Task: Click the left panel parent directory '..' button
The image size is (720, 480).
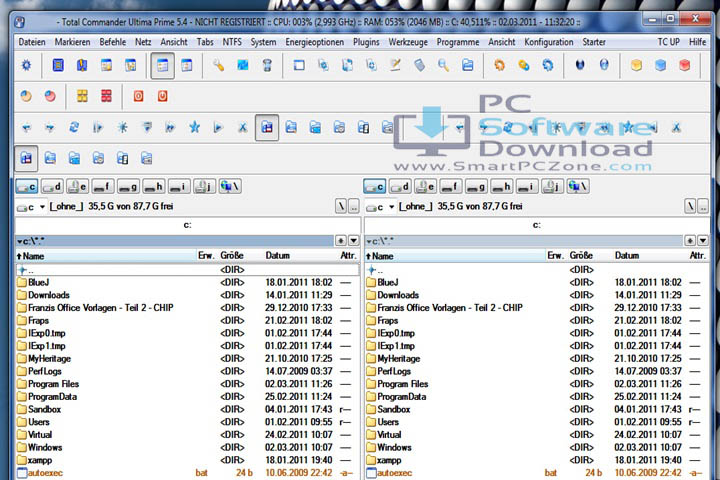Action: click(x=354, y=207)
